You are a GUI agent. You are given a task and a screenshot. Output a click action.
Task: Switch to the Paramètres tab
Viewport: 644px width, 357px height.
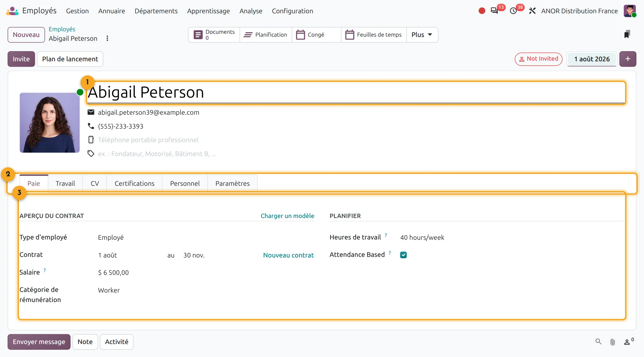(x=233, y=183)
